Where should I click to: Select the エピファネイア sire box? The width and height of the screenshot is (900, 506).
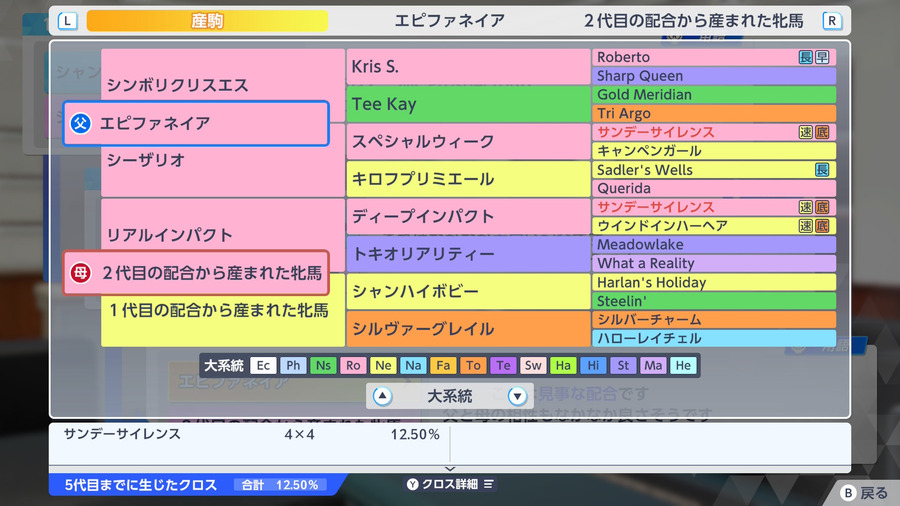pos(196,123)
